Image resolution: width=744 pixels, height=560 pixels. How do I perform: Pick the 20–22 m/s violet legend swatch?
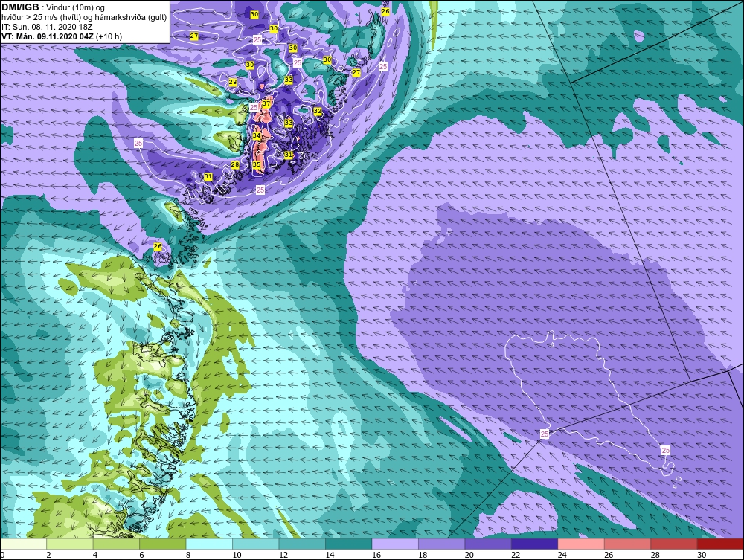click(488, 544)
